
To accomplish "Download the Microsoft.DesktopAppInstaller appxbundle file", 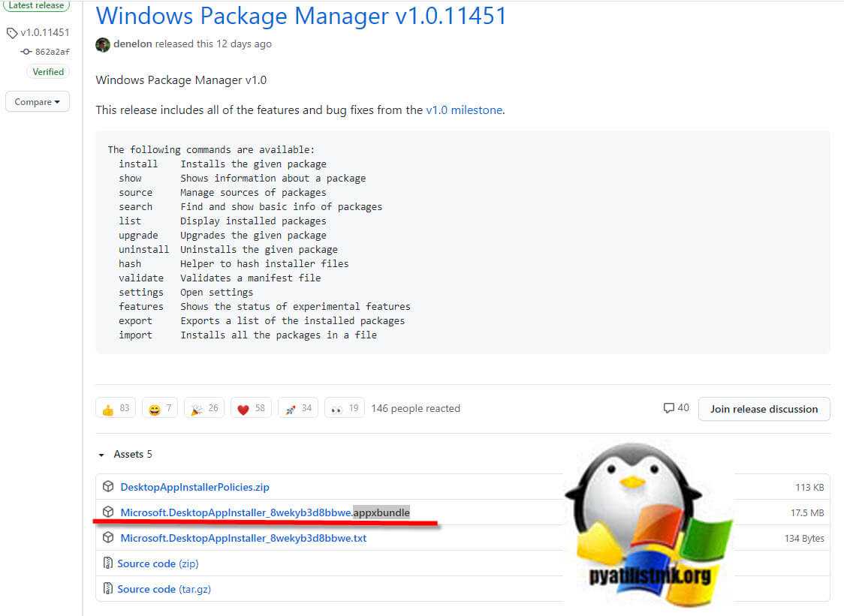I will pos(264,512).
